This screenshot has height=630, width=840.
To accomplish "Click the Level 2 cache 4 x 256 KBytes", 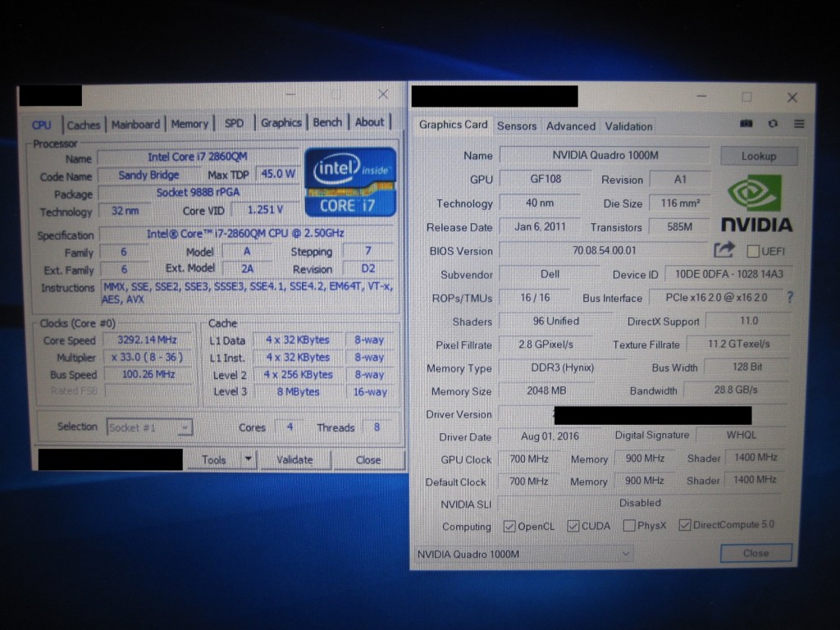I will (x=298, y=374).
